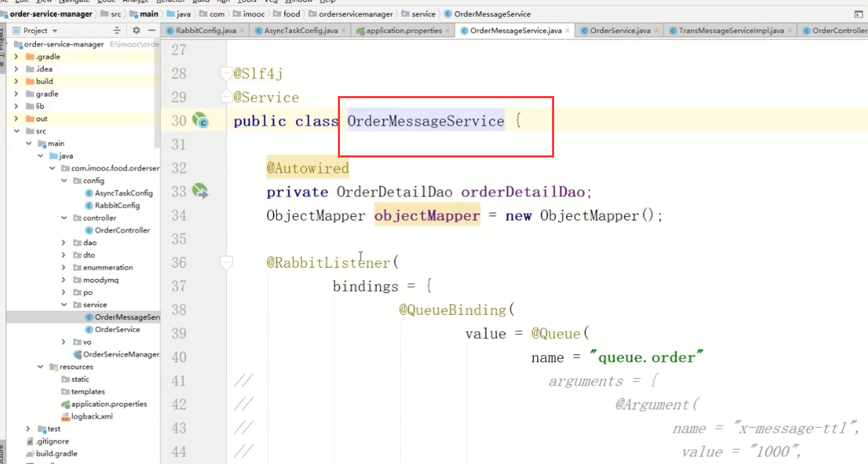Close the TransMessageServiceImpl.java tab
This screenshot has height=464, width=868.
pyautogui.click(x=790, y=30)
